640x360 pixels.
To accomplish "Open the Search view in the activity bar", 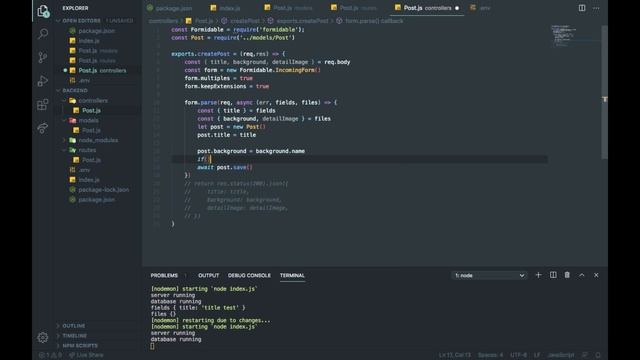I will pyautogui.click(x=43, y=33).
